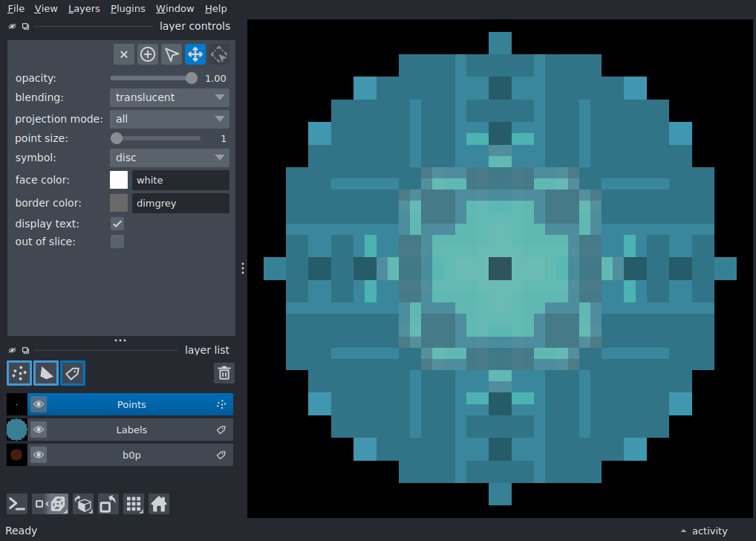The image size is (756, 541).
Task: Click the label tag icon on Labels row
Action: [x=221, y=430]
